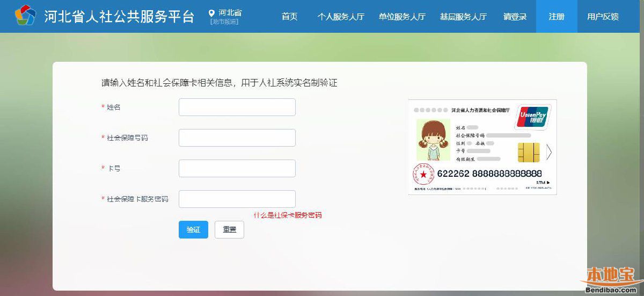Click the 社会保障号码 field label
The height and width of the screenshot is (296, 644).
127,138
